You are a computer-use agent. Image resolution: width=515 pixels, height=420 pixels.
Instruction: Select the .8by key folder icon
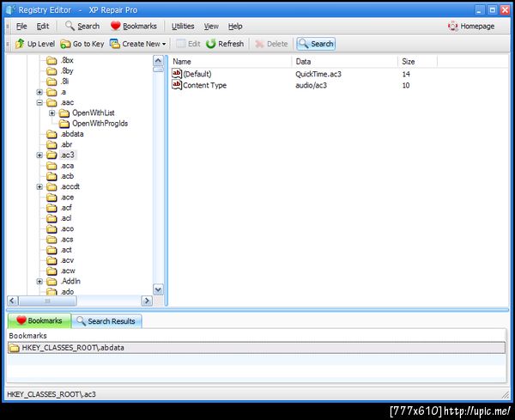pyautogui.click(x=51, y=71)
